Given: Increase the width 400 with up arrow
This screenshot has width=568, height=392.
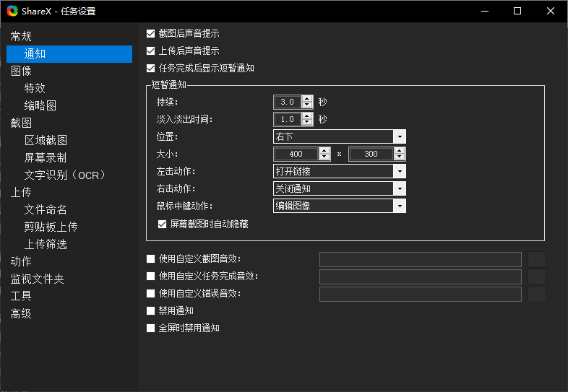Looking at the screenshot, I should pyautogui.click(x=324, y=151).
